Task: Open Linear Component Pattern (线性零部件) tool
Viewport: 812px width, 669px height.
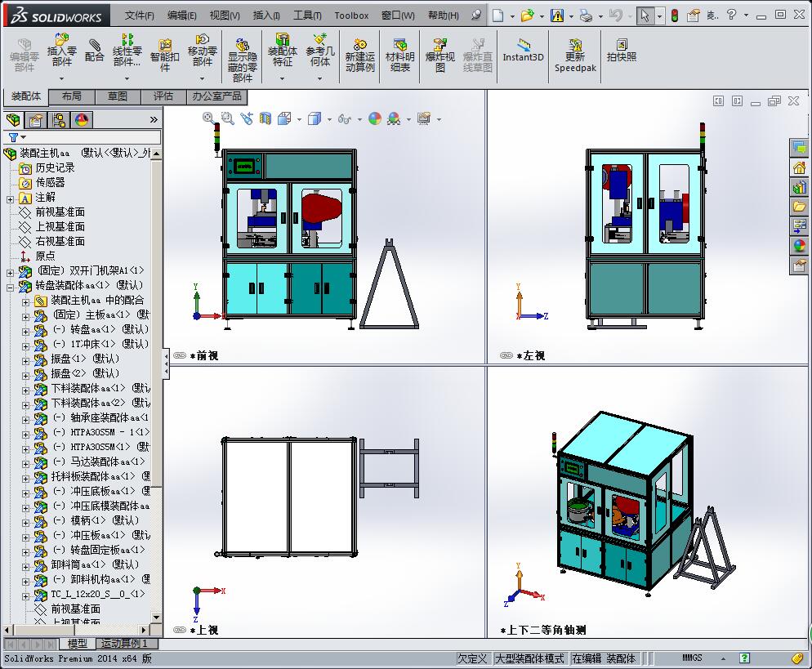Action: pos(127,50)
